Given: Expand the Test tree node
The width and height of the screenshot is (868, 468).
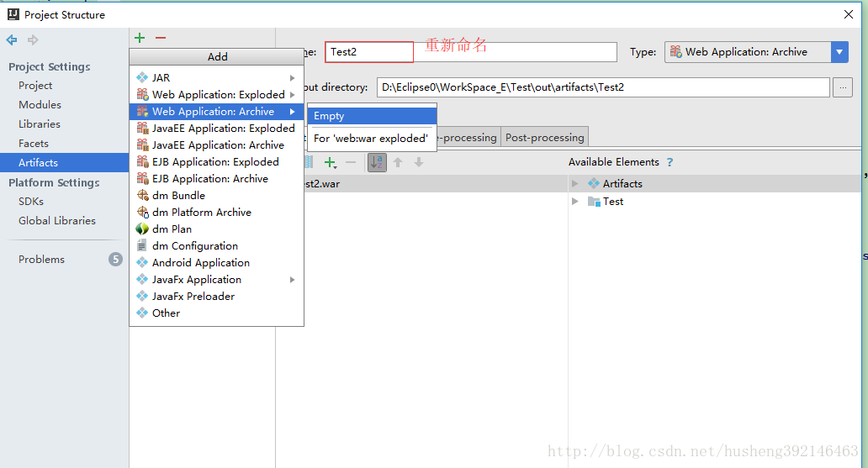Looking at the screenshot, I should [575, 202].
